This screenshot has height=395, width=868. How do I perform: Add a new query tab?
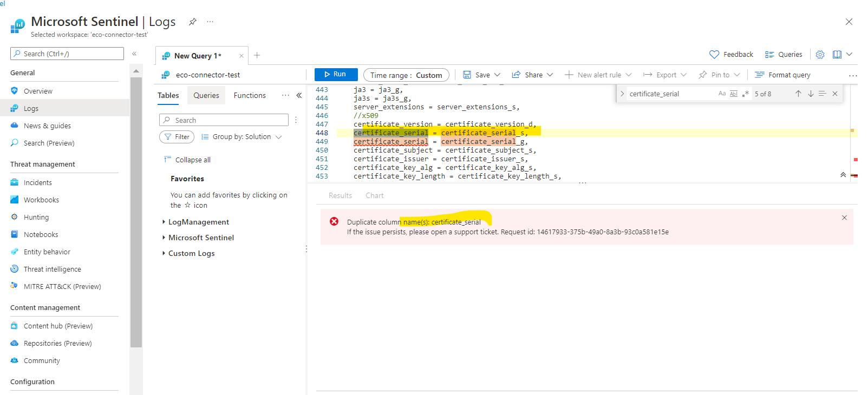[257, 55]
